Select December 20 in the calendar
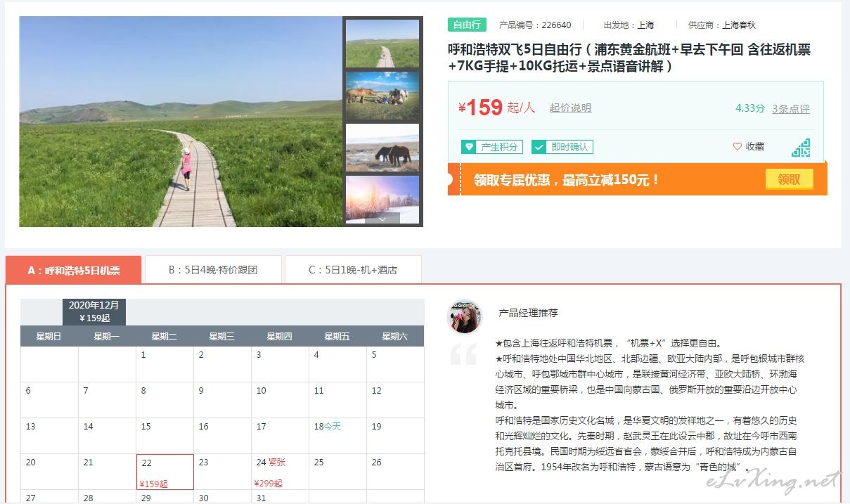This screenshot has width=850, height=504. tap(50, 472)
